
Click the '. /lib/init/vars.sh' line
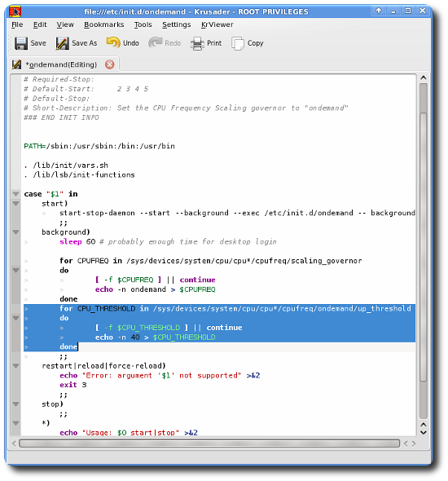66,165
